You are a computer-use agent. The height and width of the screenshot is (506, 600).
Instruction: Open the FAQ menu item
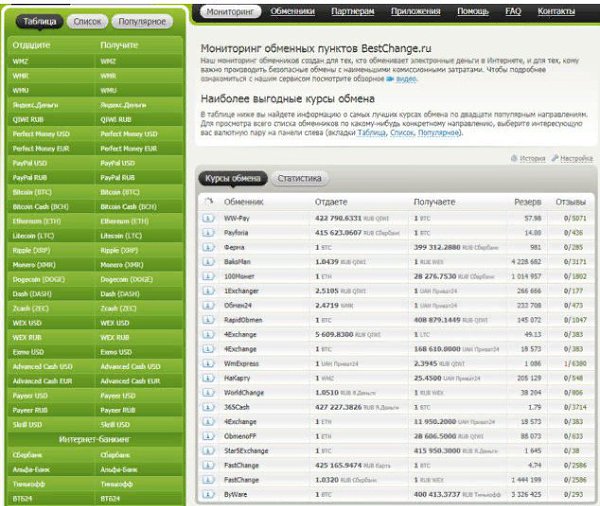(513, 11)
